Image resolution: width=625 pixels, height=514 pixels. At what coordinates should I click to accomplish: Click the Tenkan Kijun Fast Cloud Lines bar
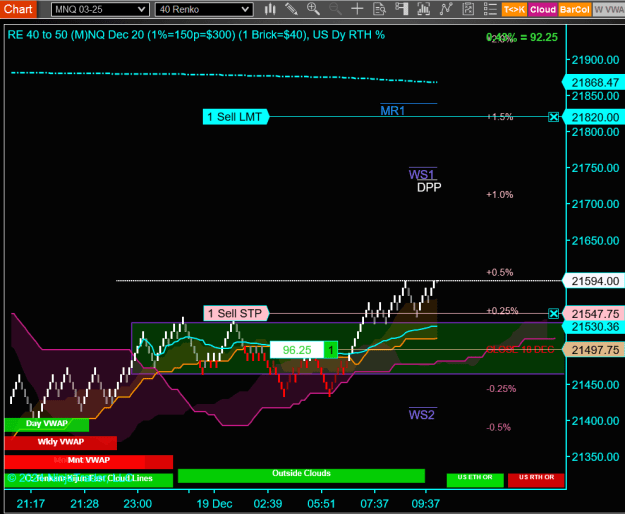88,479
